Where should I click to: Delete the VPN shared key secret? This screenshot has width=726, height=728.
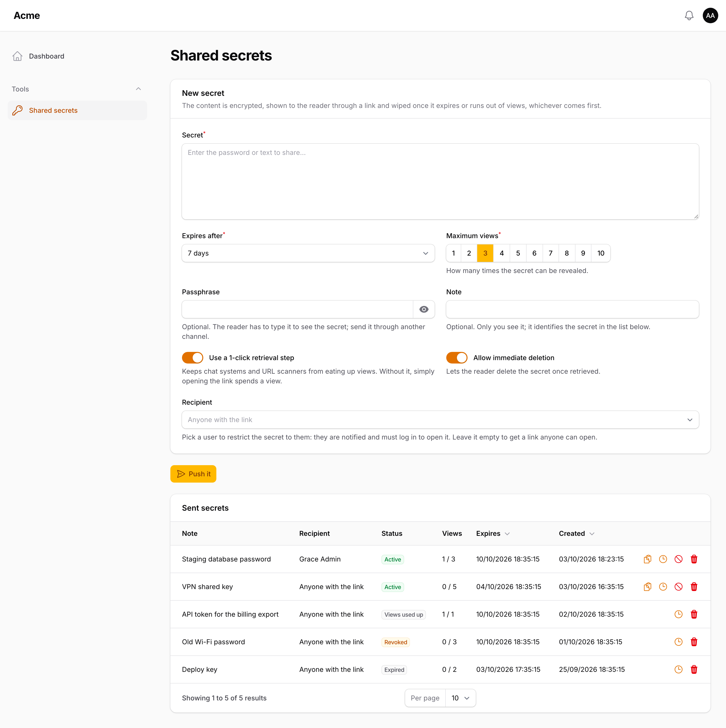click(x=694, y=587)
